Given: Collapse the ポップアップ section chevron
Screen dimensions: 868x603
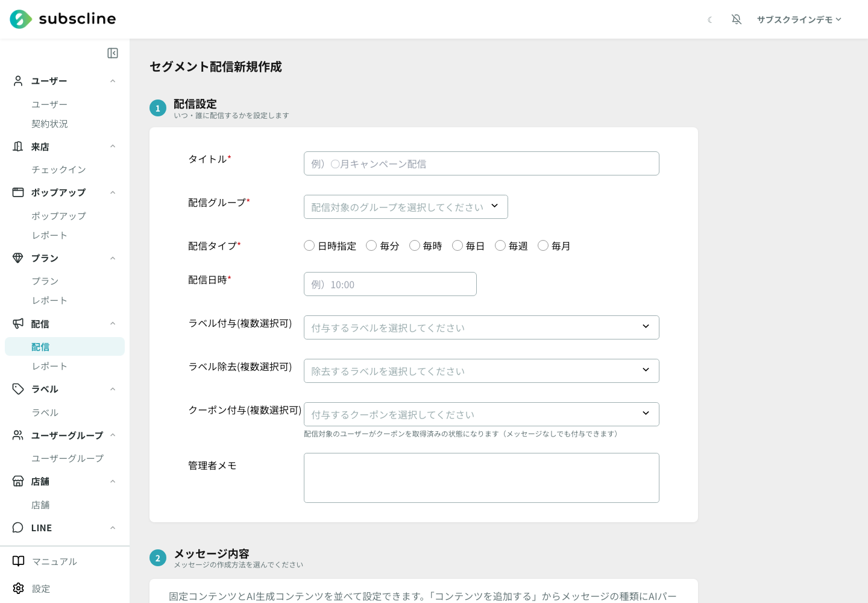Looking at the screenshot, I should pos(113,192).
